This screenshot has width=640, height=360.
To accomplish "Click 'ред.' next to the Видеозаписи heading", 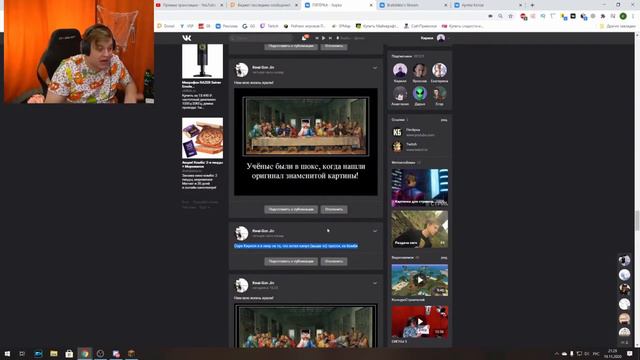I will [x=444, y=258].
